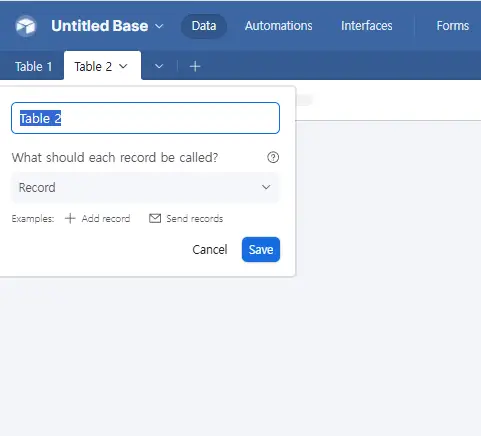Click the plus icon to add a table
Viewport: 481px width, 436px height.
click(x=195, y=66)
